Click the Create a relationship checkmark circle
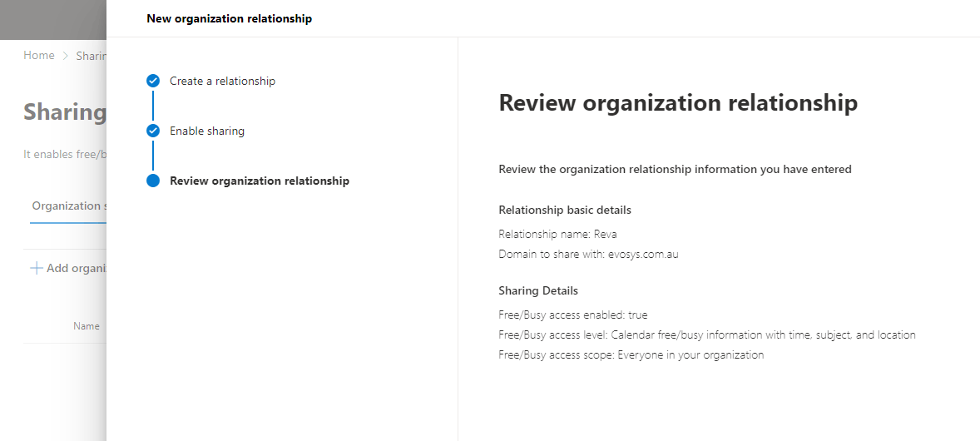 [153, 82]
